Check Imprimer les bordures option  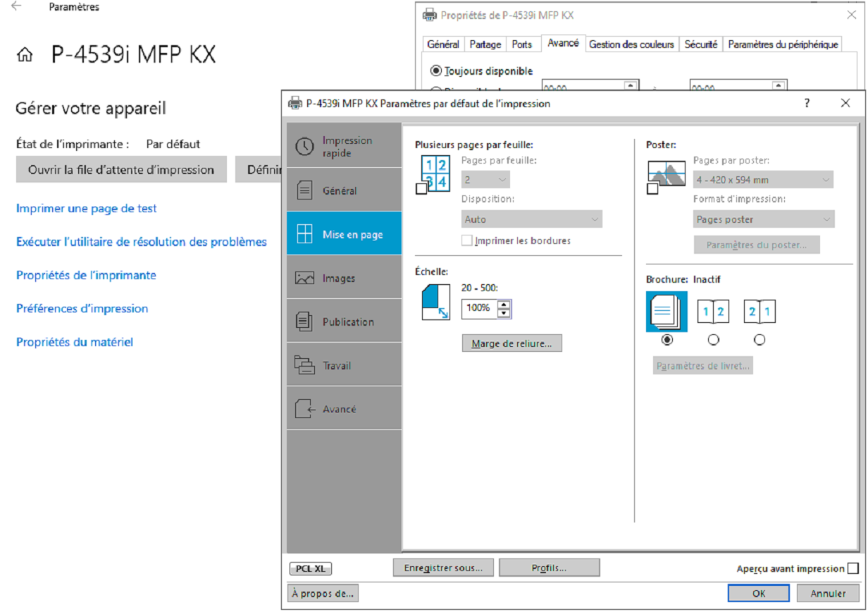(466, 240)
